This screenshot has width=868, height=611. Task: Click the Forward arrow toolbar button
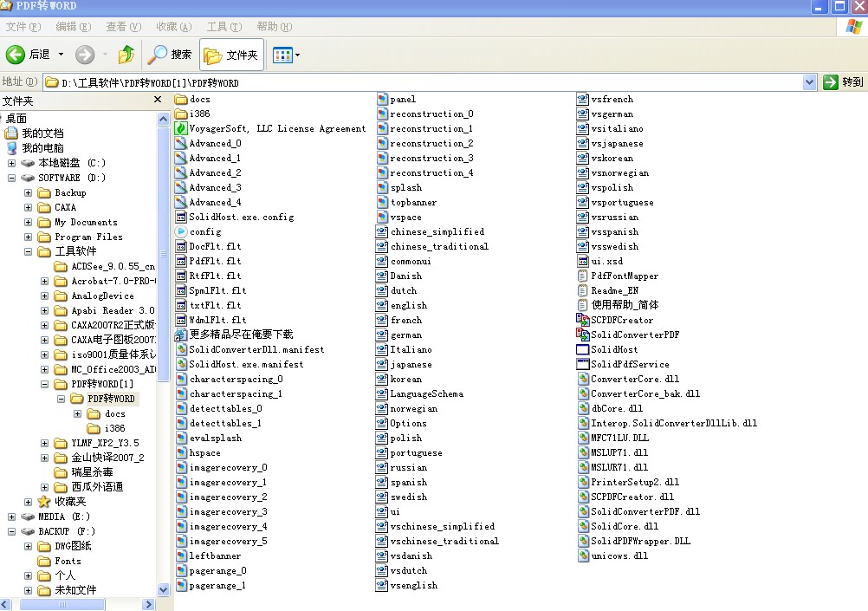click(85, 55)
